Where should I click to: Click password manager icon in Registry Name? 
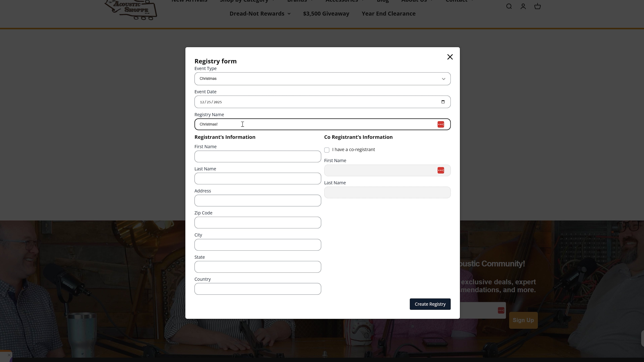pyautogui.click(x=441, y=124)
